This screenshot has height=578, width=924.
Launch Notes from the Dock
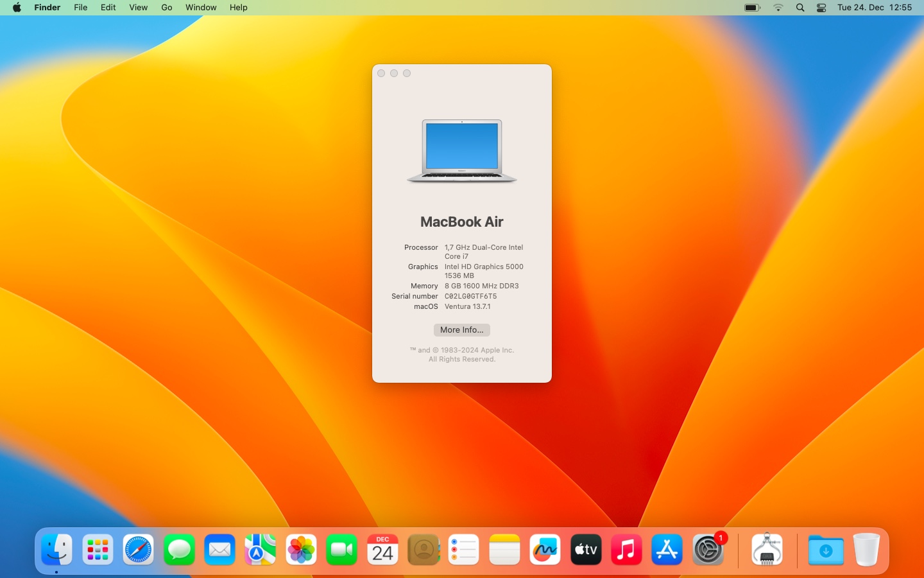coord(504,550)
